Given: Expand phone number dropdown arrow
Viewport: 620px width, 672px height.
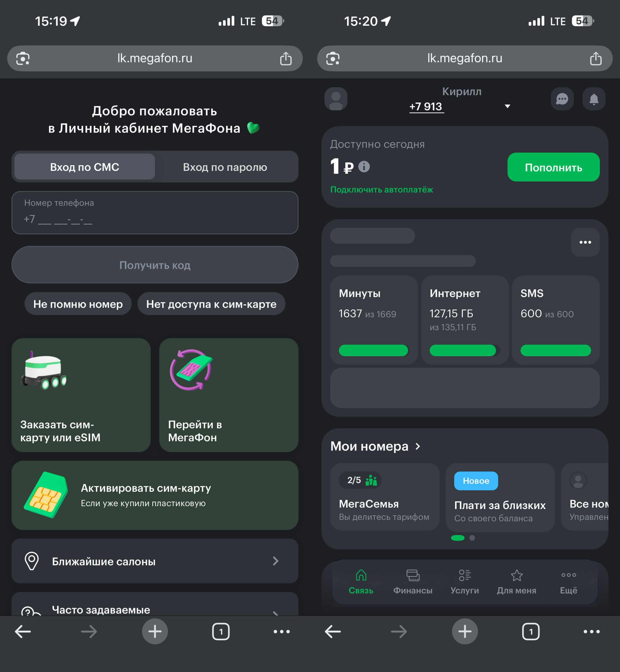Looking at the screenshot, I should click(x=507, y=106).
